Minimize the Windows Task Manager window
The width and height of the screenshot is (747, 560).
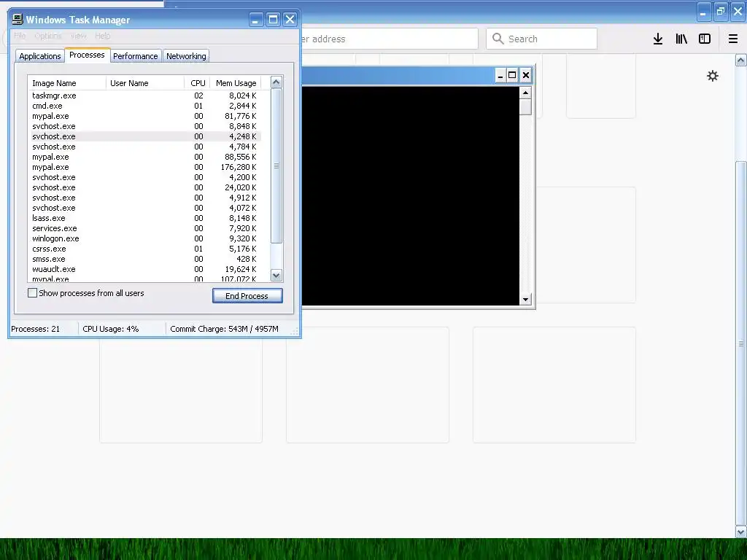point(256,20)
